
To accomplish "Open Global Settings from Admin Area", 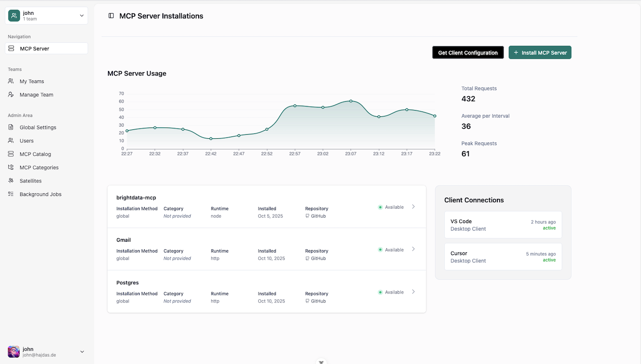I will [x=37, y=127].
